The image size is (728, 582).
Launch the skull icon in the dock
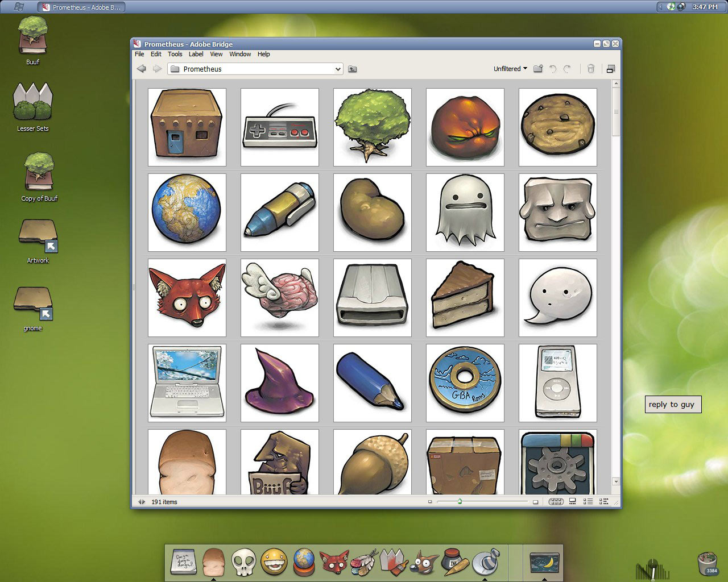click(243, 562)
